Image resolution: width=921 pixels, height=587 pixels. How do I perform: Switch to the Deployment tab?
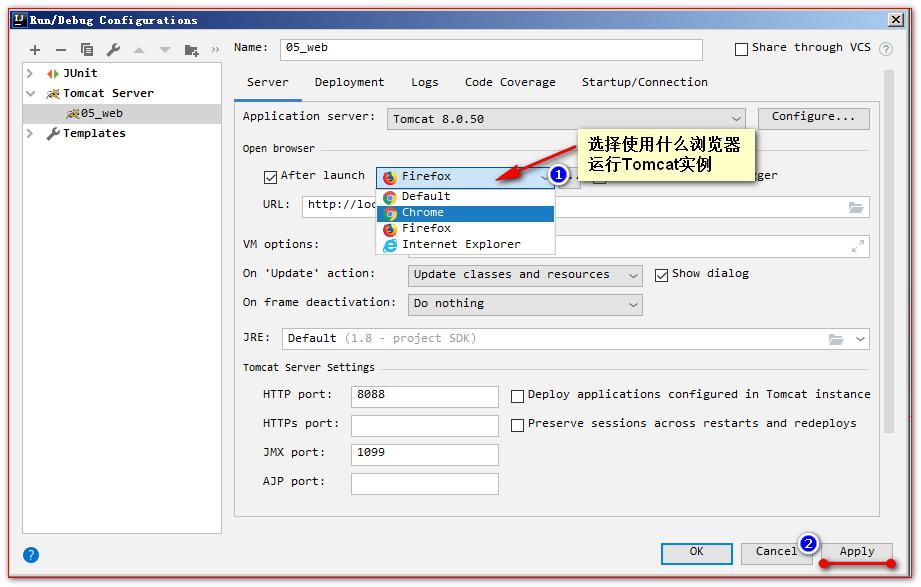point(349,83)
